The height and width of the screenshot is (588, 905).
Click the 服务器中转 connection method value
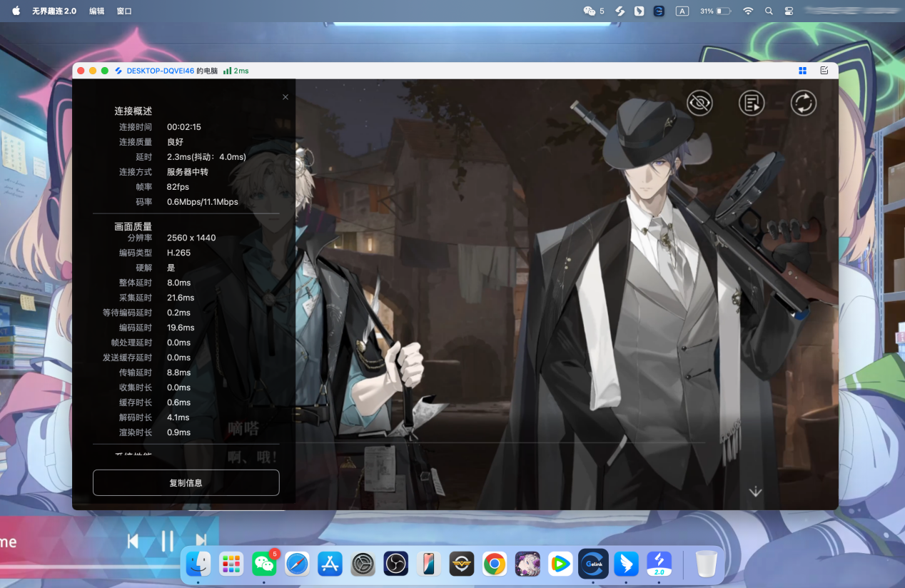click(188, 172)
